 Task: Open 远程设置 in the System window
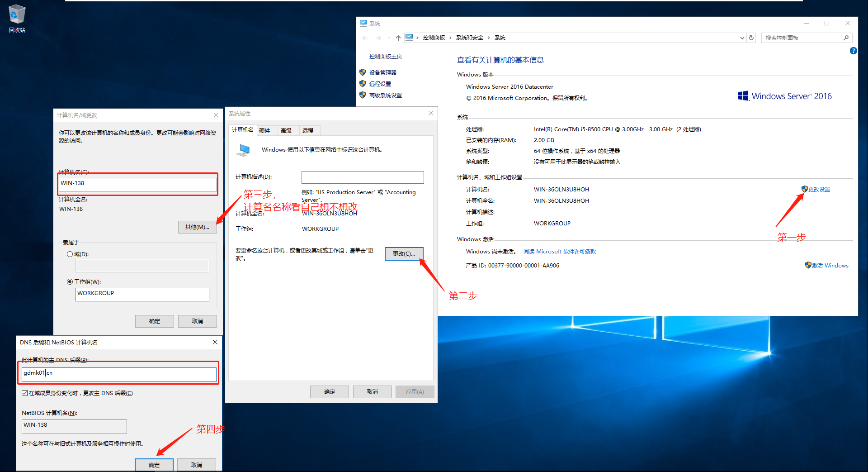[x=381, y=83]
